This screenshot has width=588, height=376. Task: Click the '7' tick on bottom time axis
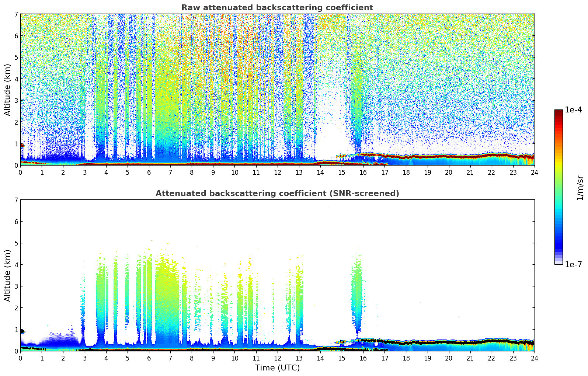(x=170, y=358)
